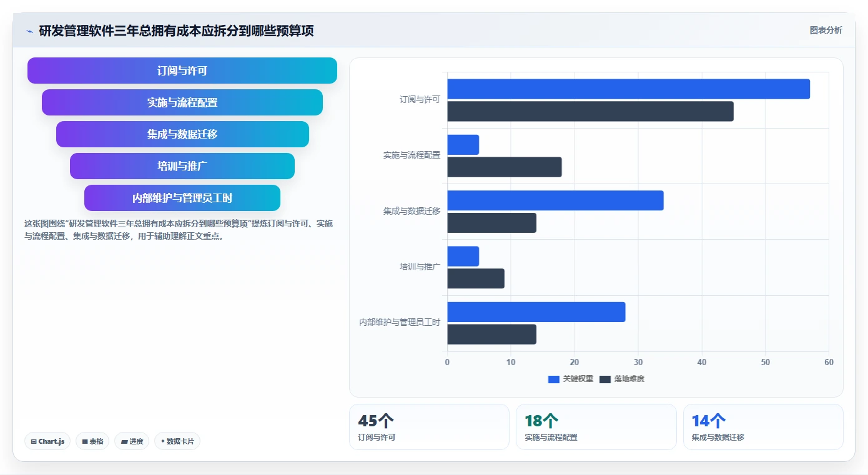Select the 集成与数据迁移 funnel stage
The height and width of the screenshot is (475, 868).
coord(182,134)
